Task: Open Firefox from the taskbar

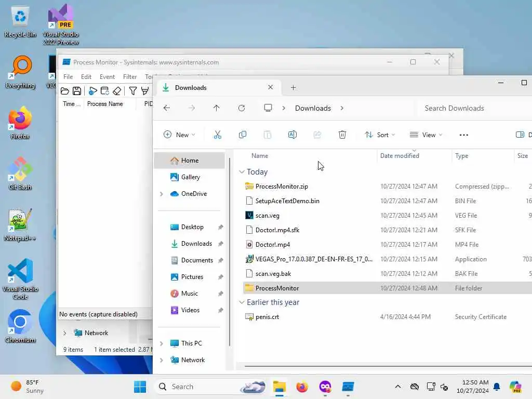Action: (302, 387)
